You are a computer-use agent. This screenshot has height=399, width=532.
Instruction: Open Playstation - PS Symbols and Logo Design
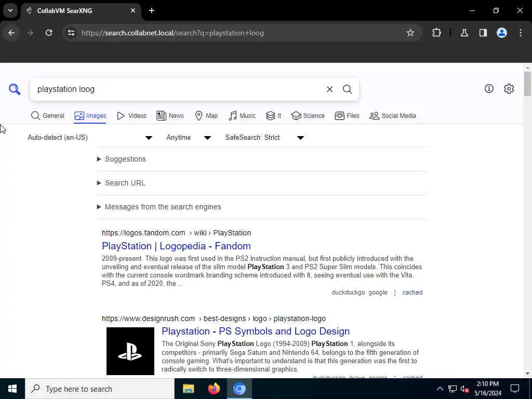coord(256,331)
